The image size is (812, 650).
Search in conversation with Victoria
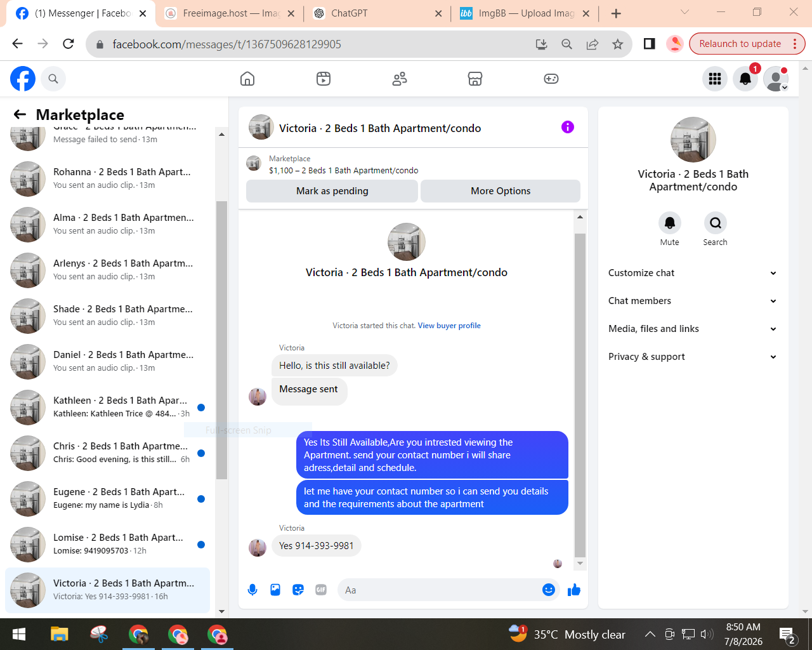pos(716,223)
